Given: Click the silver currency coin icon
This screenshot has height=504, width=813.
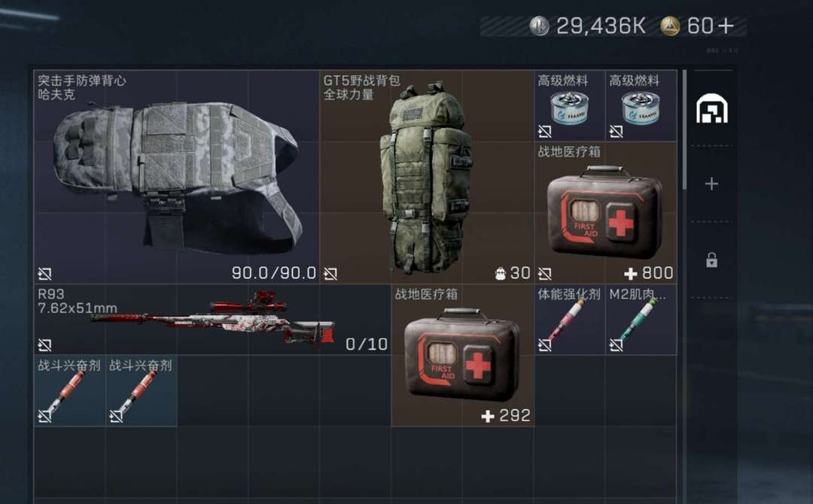Looking at the screenshot, I should 539,26.
